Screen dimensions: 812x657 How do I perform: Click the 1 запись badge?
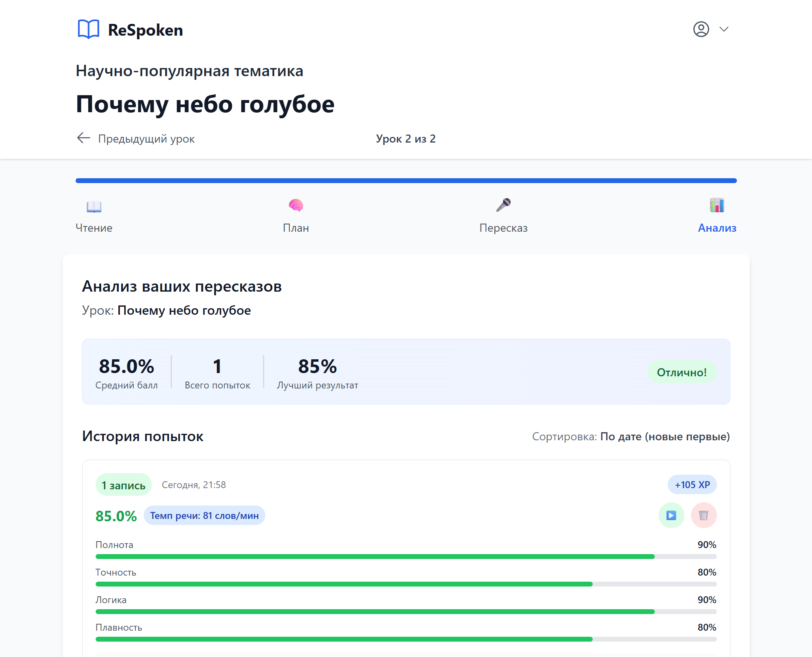123,484
